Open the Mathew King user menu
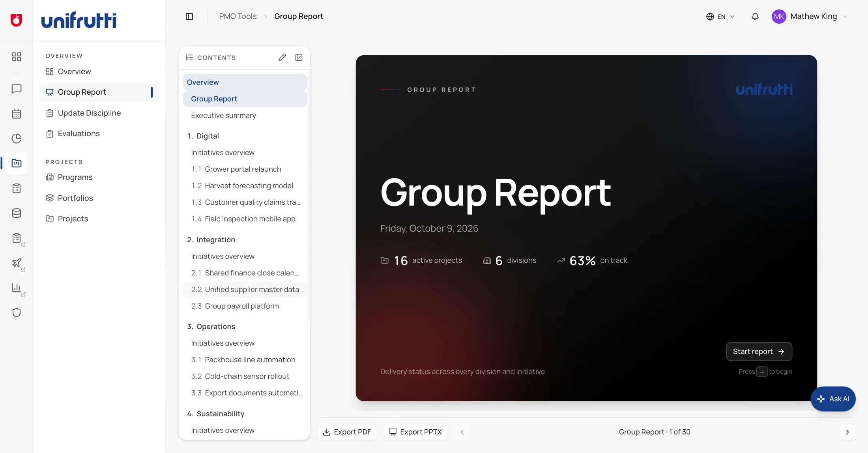This screenshot has height=453, width=868. pos(810,16)
